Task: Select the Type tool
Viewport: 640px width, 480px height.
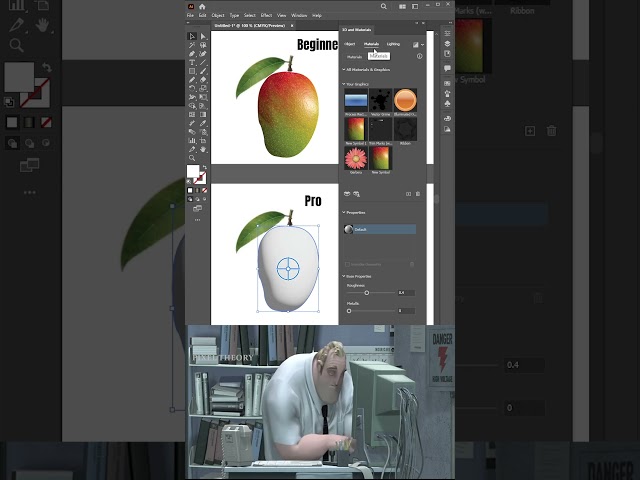Action: click(x=192, y=62)
